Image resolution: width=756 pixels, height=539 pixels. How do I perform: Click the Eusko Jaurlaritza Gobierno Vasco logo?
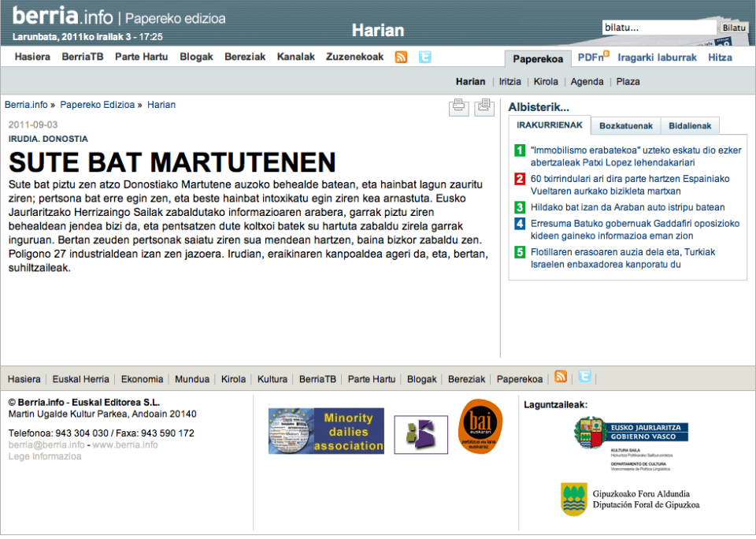tap(631, 433)
